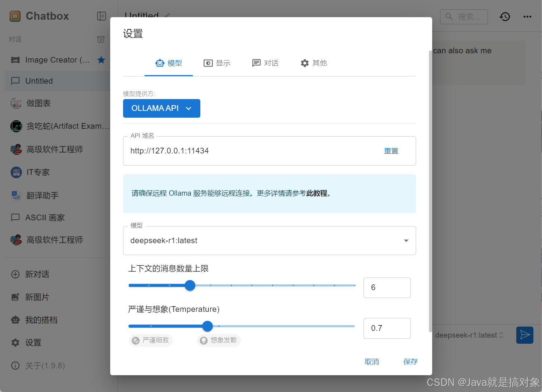The width and height of the screenshot is (542, 392).
Task: Open the Untitled conversation
Action: pos(57,81)
